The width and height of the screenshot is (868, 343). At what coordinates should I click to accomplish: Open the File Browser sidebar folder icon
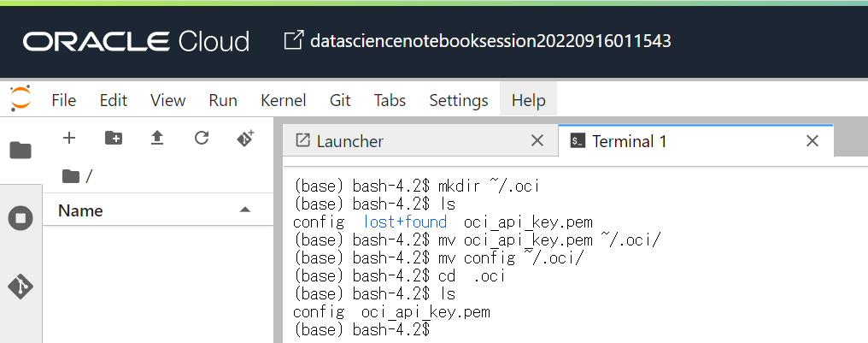(x=21, y=151)
